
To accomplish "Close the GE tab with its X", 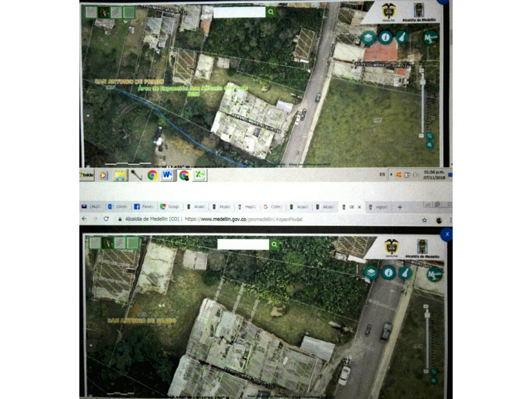I will pyautogui.click(x=360, y=207).
